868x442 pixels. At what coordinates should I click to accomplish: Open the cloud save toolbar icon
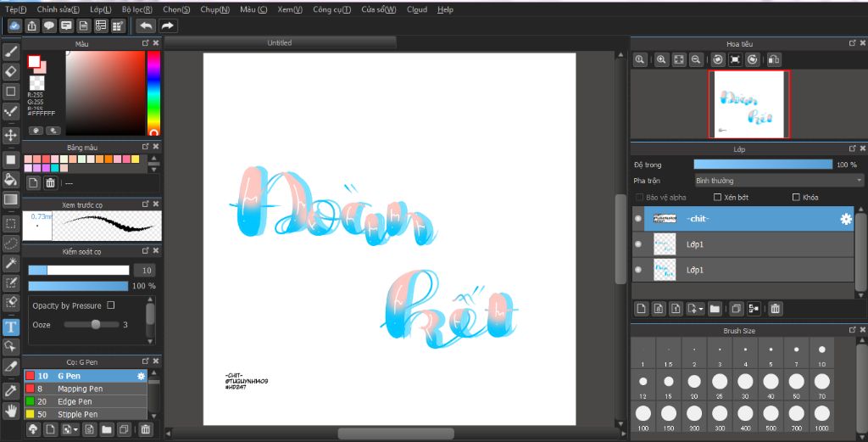coord(15,25)
